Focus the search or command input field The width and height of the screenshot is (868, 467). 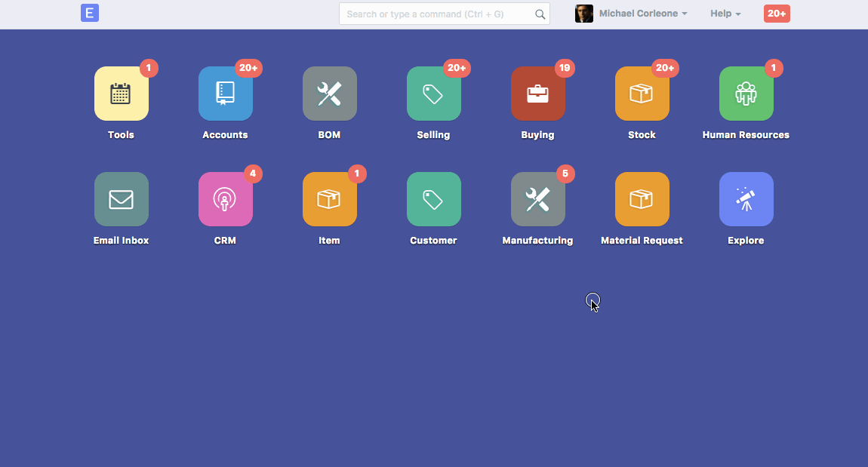[444, 14]
